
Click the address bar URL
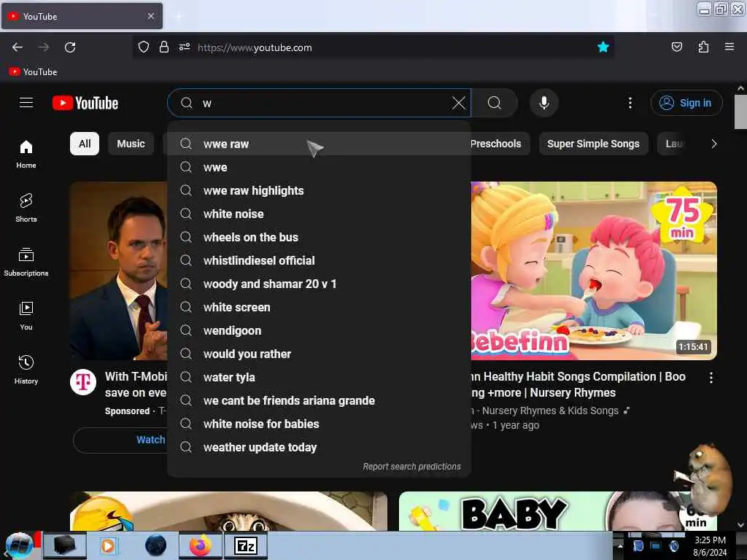coord(255,47)
